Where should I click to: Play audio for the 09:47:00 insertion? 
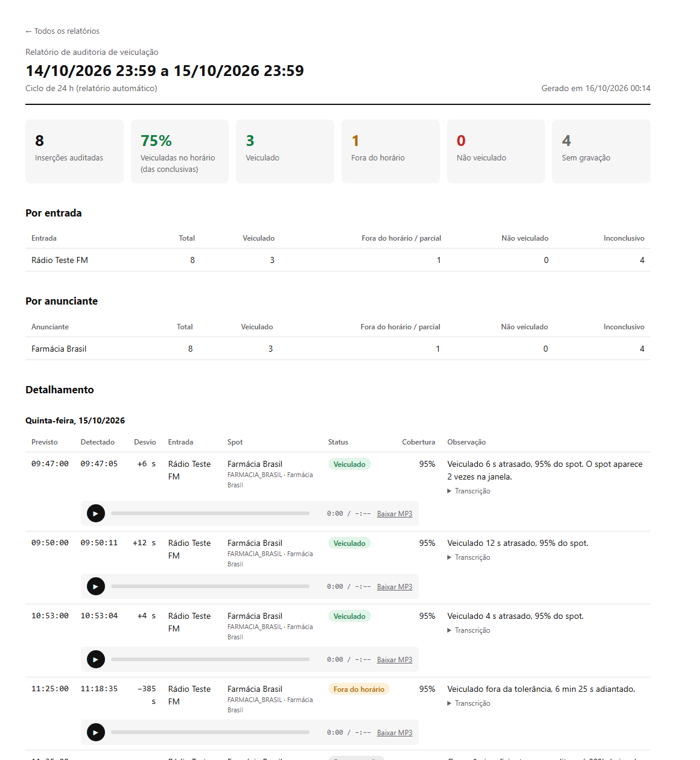[x=96, y=513]
